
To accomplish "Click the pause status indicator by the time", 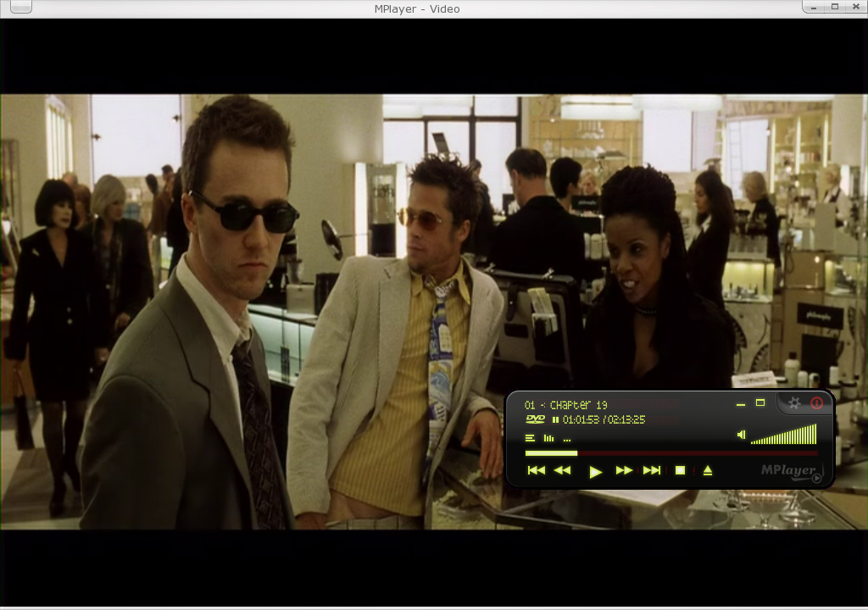I will point(555,419).
